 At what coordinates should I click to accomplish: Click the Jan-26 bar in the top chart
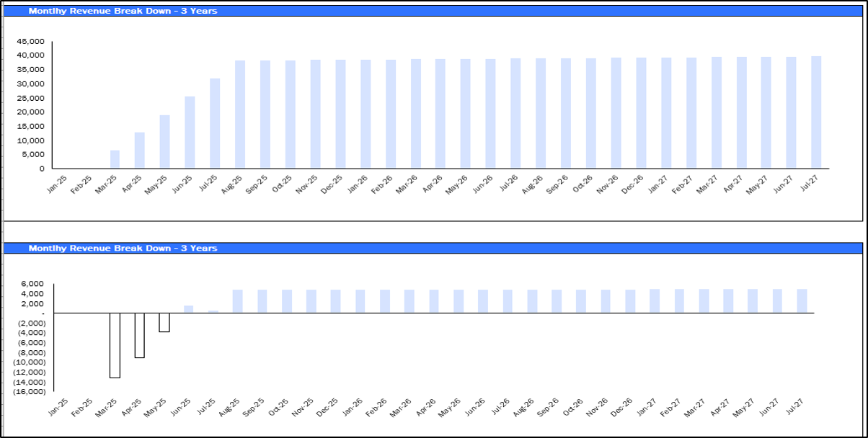coord(366,114)
